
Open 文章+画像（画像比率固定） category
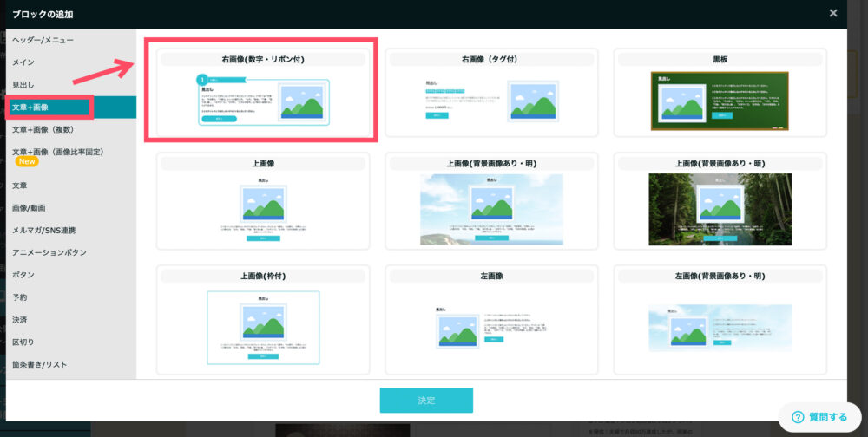[x=71, y=157]
